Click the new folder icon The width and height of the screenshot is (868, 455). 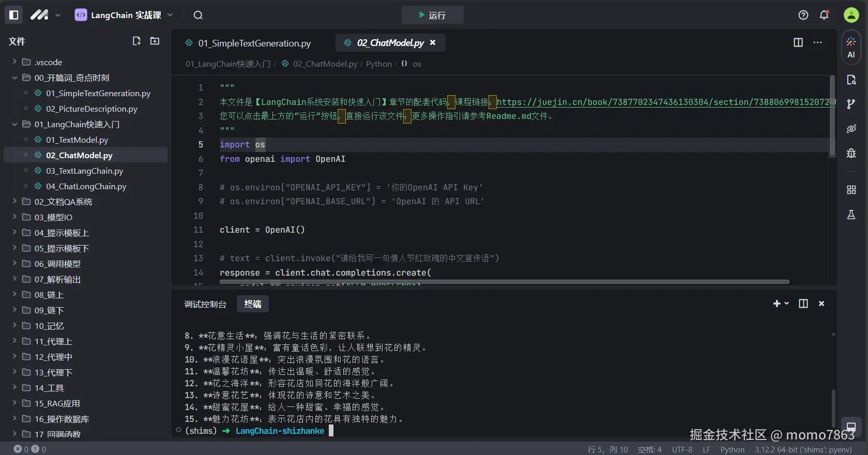155,41
